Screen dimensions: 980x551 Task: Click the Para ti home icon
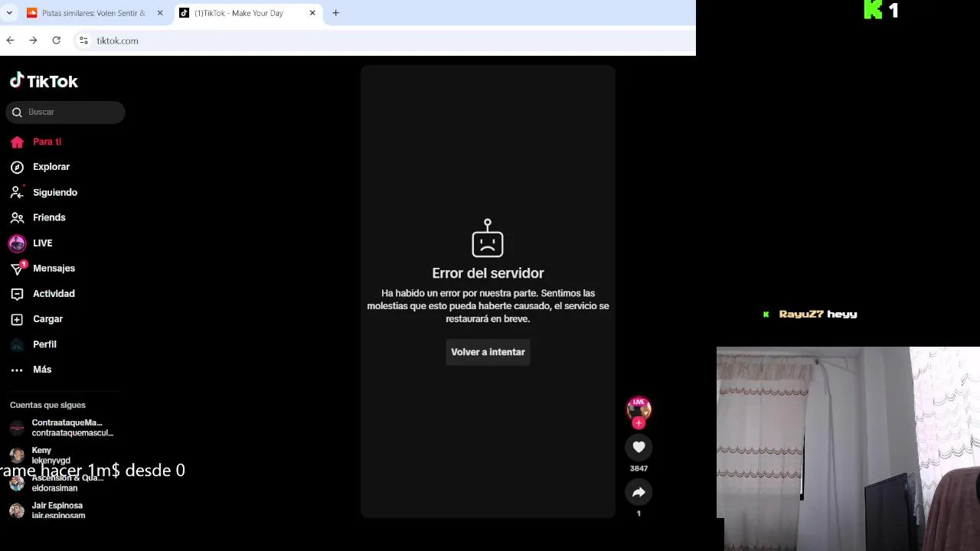pyautogui.click(x=17, y=142)
